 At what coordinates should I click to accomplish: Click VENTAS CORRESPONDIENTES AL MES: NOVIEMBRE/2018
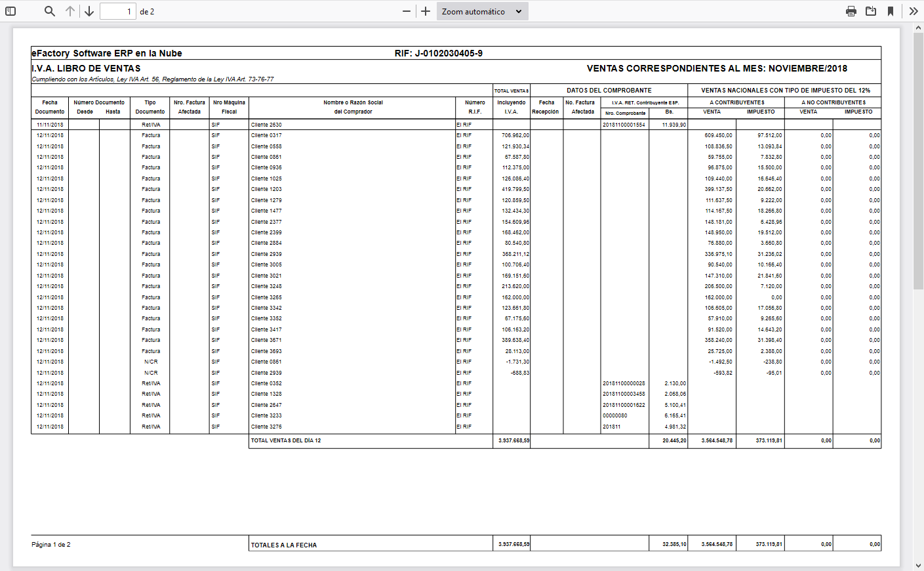click(x=717, y=68)
